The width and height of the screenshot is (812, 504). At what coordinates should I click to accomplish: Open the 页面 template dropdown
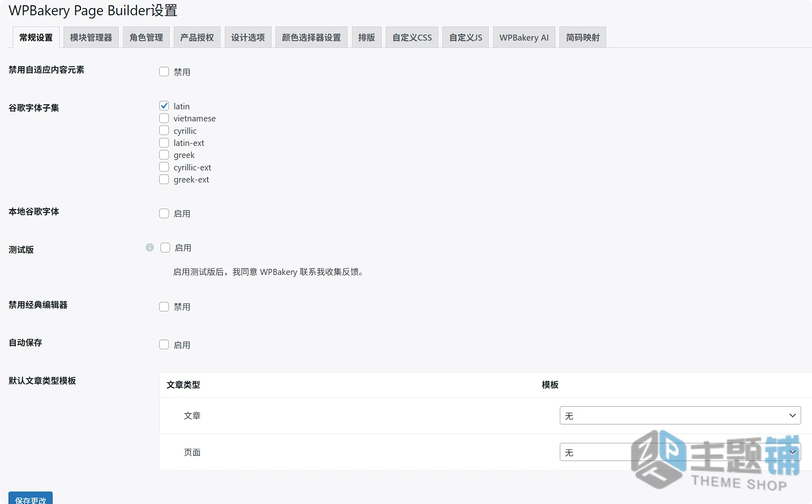click(680, 452)
